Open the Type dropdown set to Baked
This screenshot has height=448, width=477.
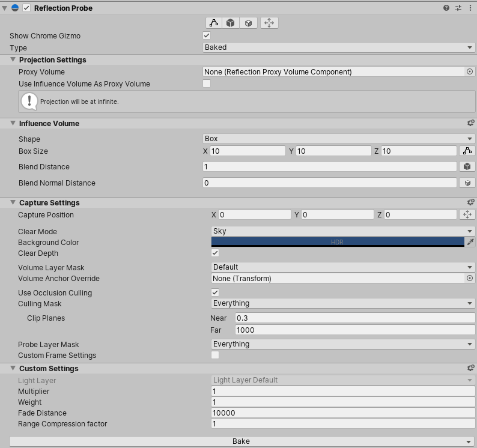point(339,47)
